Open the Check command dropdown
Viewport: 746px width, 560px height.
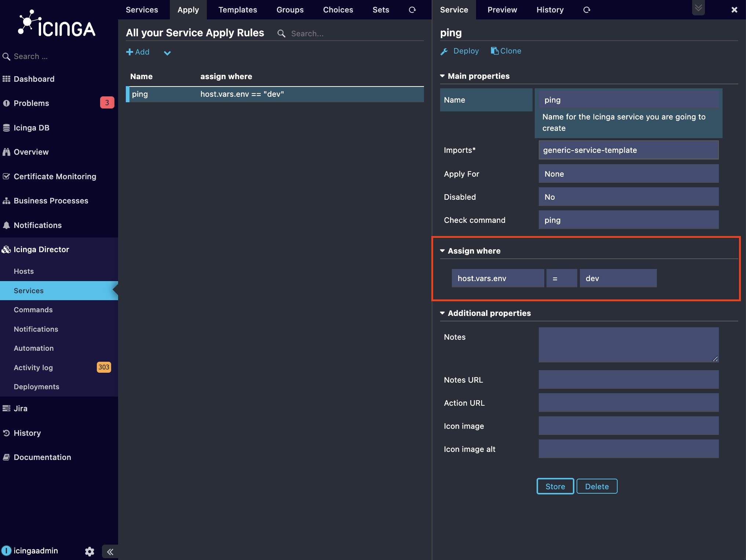(629, 220)
